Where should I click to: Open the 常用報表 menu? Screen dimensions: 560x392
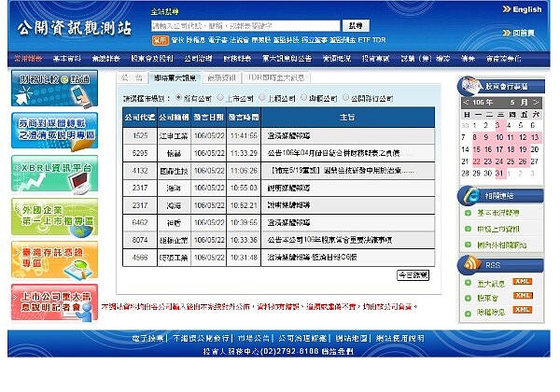[x=28, y=59]
